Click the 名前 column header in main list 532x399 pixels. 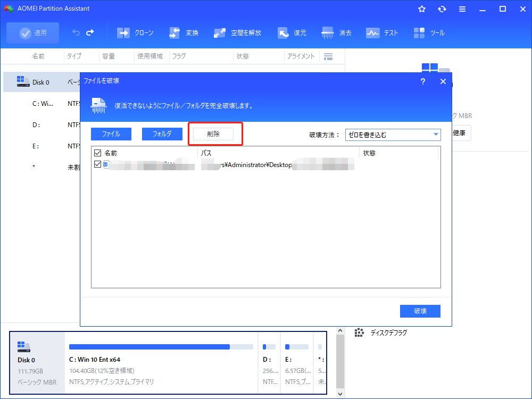point(38,56)
